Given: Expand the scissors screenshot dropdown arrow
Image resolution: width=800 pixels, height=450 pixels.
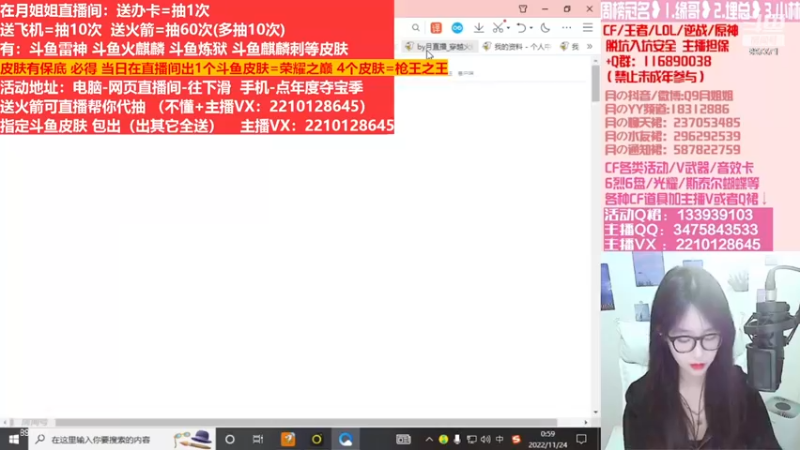Looking at the screenshot, I should 508,28.
